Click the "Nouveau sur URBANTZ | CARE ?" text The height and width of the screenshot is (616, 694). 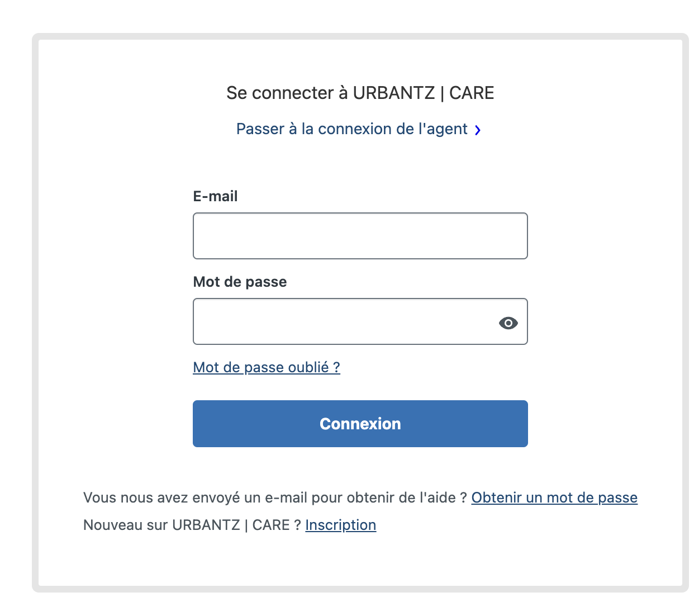pyautogui.click(x=192, y=525)
